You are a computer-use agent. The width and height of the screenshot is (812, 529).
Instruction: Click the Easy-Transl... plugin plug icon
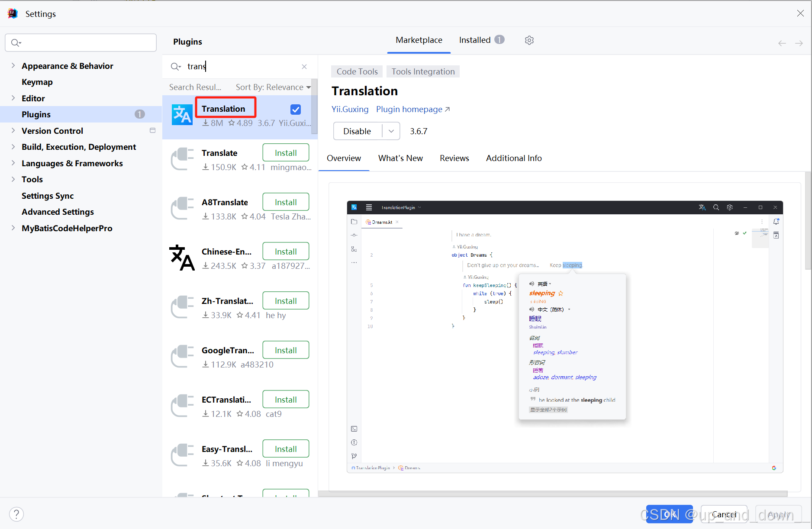pyautogui.click(x=182, y=455)
